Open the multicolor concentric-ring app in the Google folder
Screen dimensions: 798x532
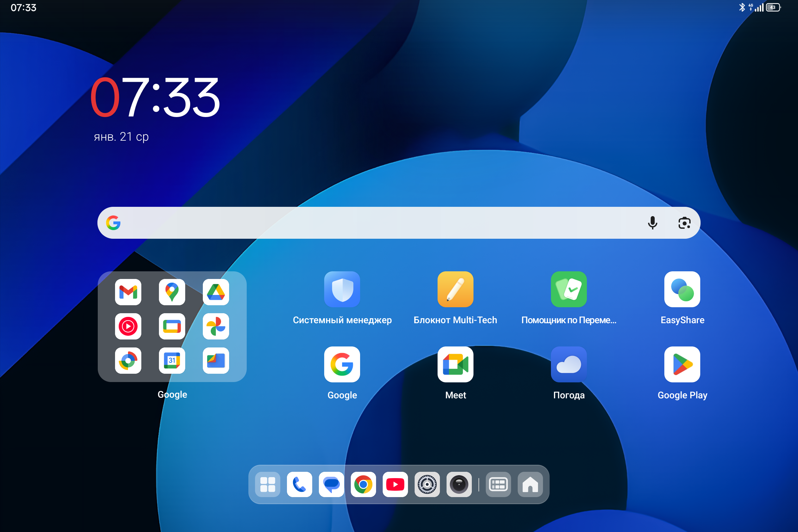click(128, 361)
